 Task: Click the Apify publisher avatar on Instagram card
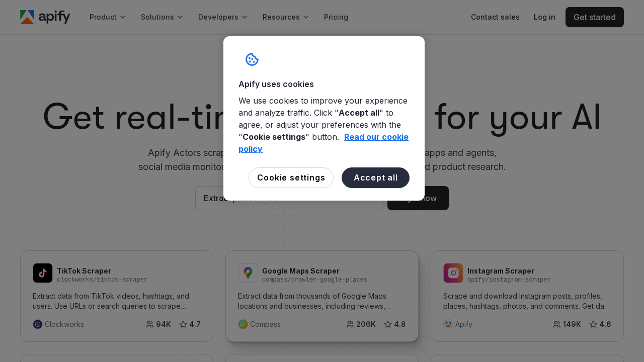447,324
